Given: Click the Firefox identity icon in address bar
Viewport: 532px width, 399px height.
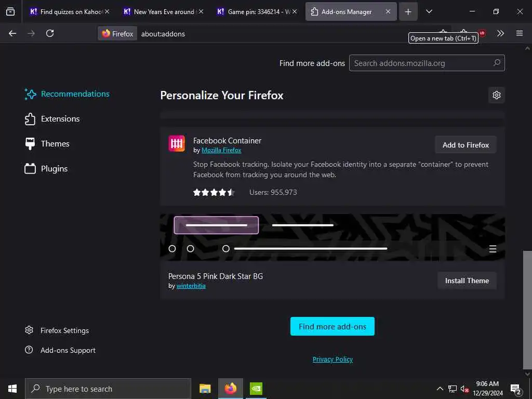Looking at the screenshot, I should 117,34.
